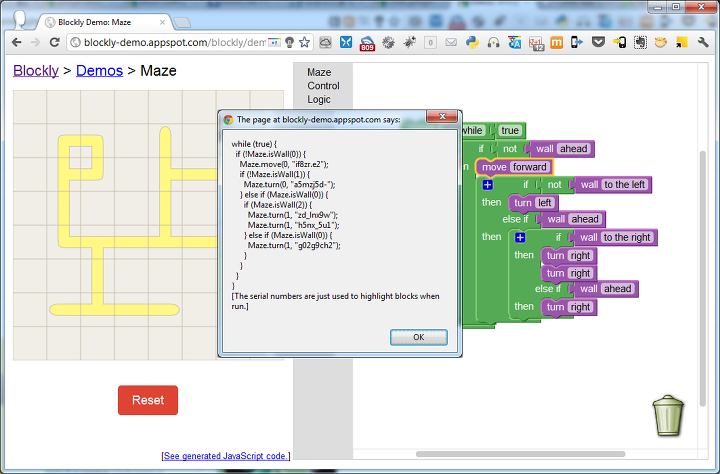720x474 pixels.
Task: Click the yellow sticky note extension icon
Action: pos(682,43)
